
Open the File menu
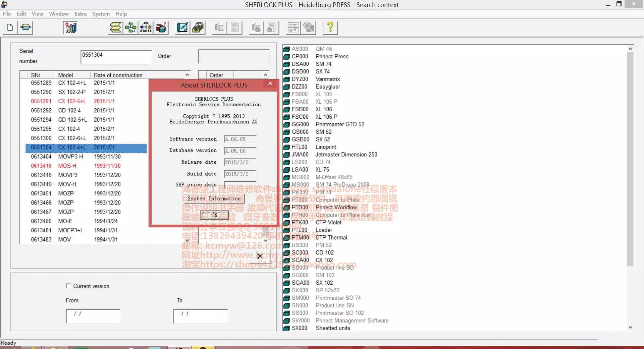[x=7, y=14]
